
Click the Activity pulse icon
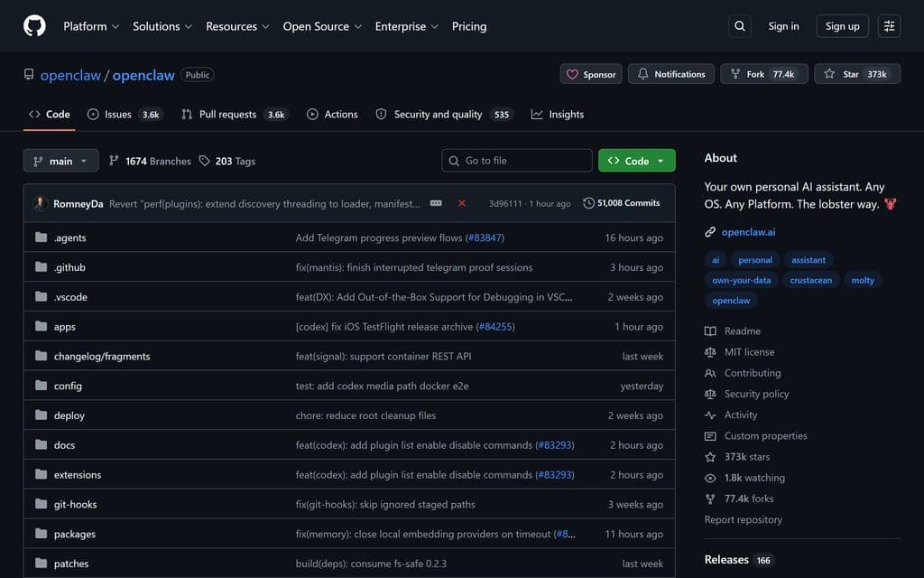(710, 415)
